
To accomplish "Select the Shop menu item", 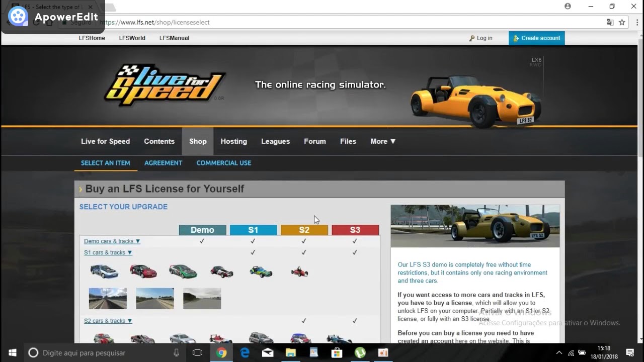I will (x=198, y=141).
